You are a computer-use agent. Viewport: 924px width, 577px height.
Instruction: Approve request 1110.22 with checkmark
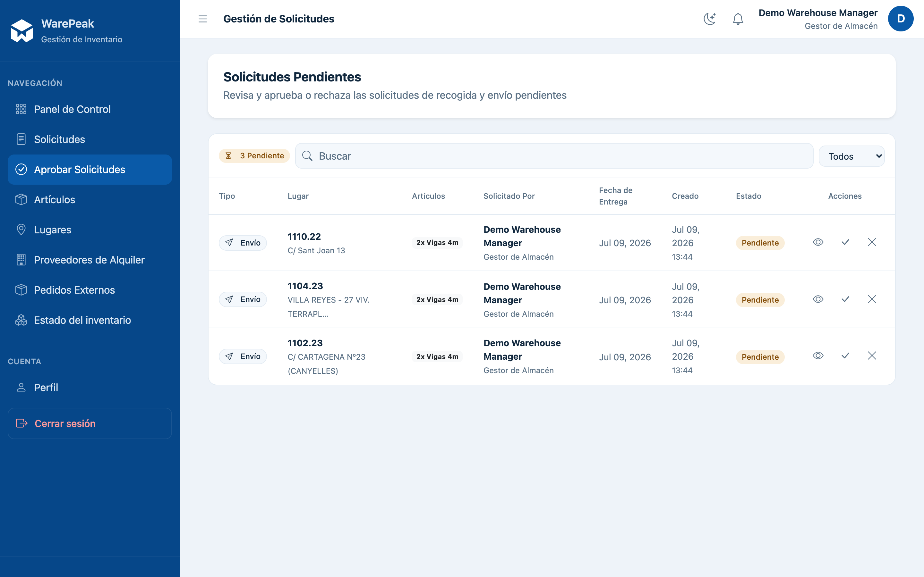(x=845, y=242)
